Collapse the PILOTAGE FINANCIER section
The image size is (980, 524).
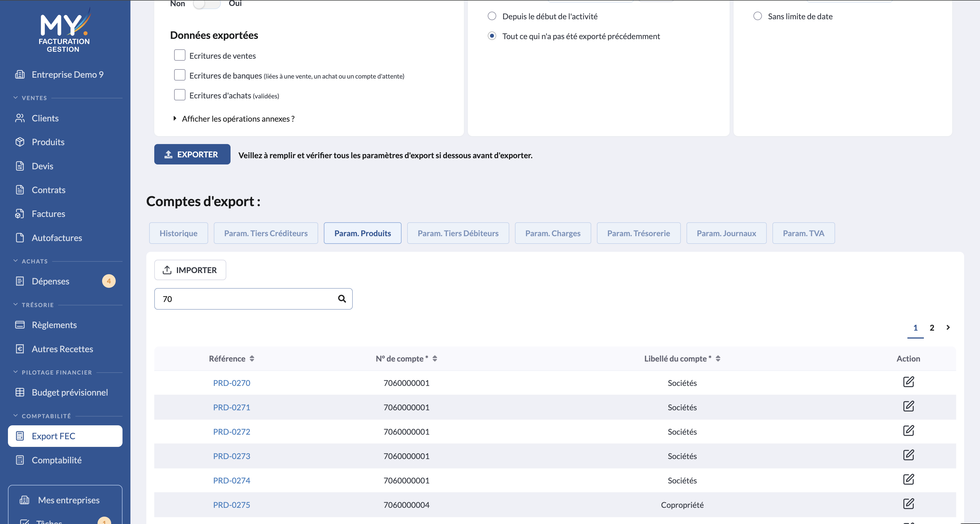pos(16,372)
